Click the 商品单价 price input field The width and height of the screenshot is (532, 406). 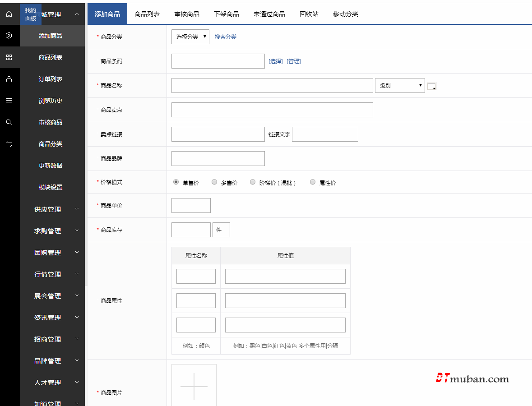(x=191, y=206)
